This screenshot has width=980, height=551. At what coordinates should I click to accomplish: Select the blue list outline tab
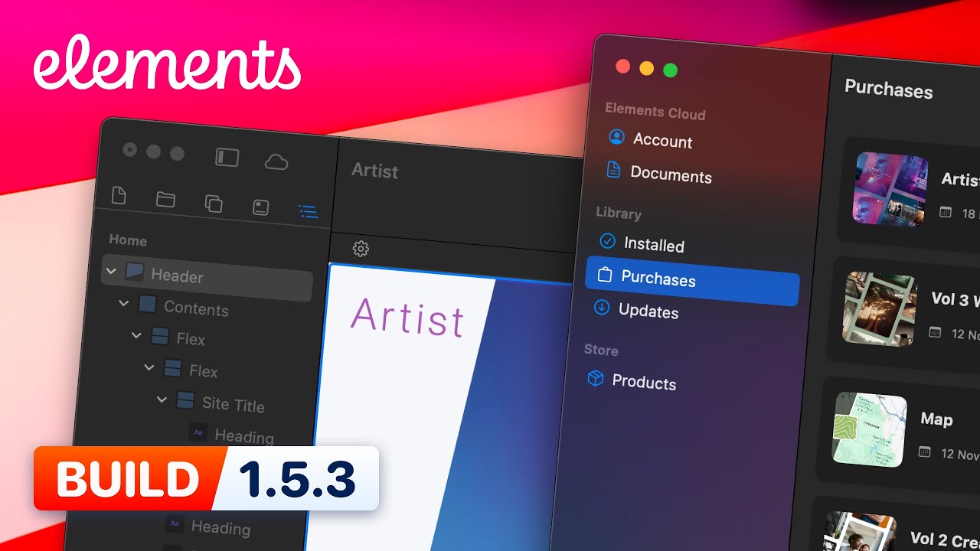308,211
